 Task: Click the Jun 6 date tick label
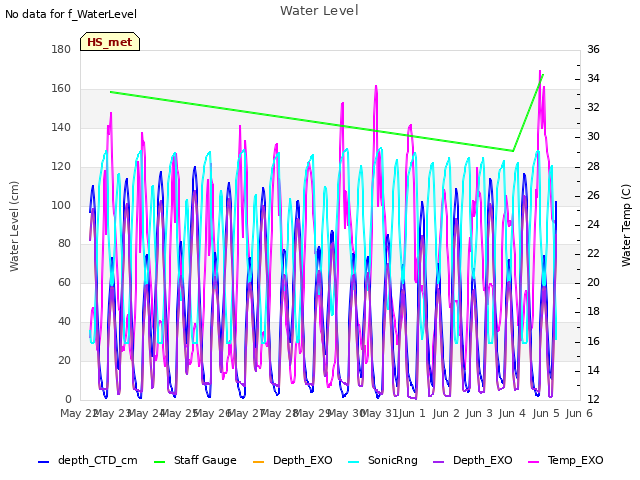coord(579,413)
